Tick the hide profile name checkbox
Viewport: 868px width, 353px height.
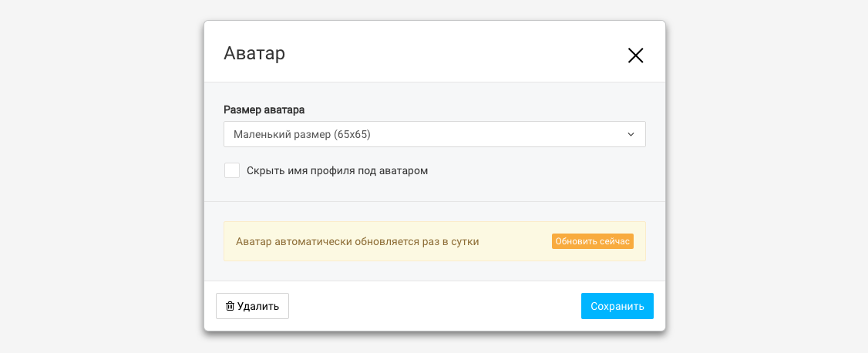coord(232,170)
